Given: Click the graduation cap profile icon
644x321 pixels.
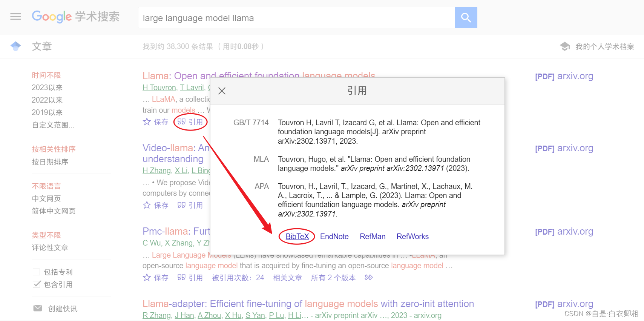Looking at the screenshot, I should click(x=565, y=46).
